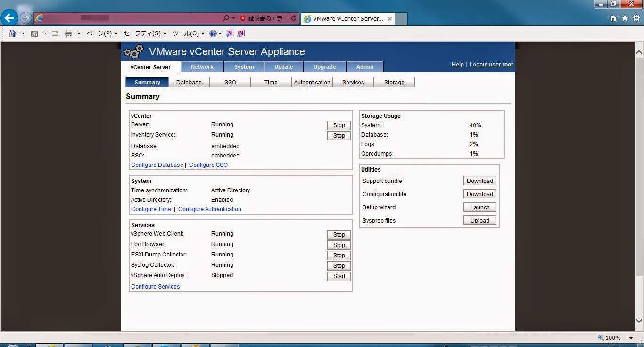Download the Support bundle

pyautogui.click(x=479, y=181)
